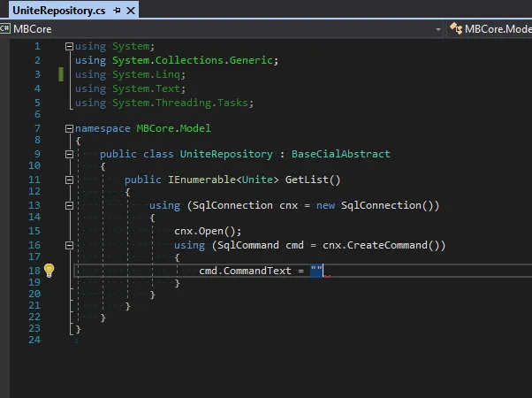This screenshot has height=398, width=532.
Task: Click 'UniteRepository' class name on line 9
Action: pos(226,154)
